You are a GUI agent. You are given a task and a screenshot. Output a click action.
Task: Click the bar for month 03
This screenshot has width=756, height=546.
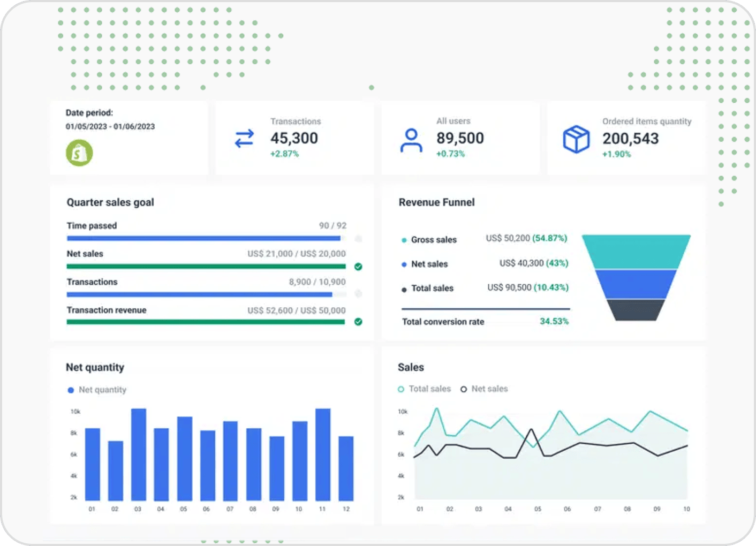pyautogui.click(x=139, y=454)
